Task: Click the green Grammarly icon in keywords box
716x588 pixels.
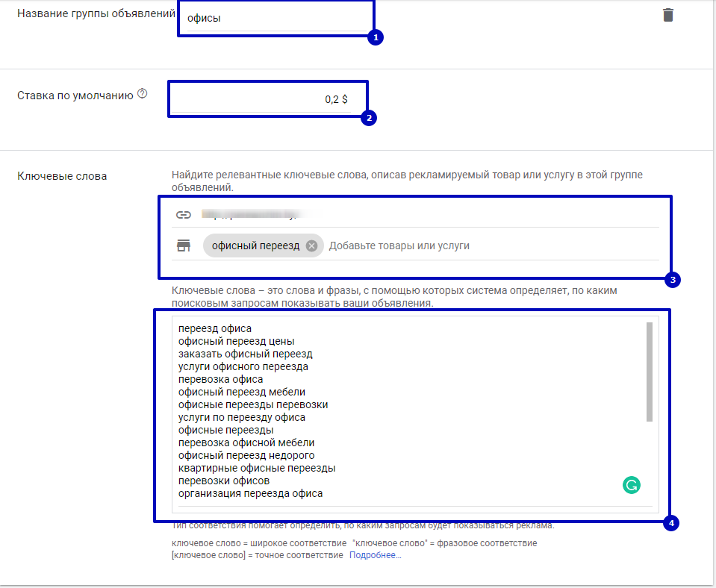Action: (632, 486)
